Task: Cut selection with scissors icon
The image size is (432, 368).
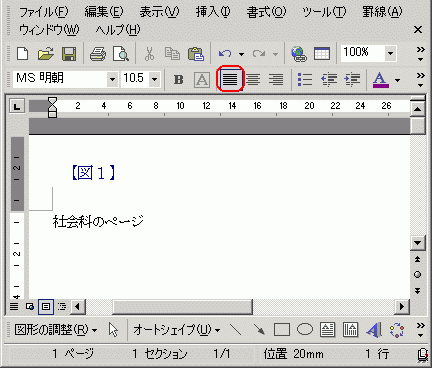Action: click(149, 53)
